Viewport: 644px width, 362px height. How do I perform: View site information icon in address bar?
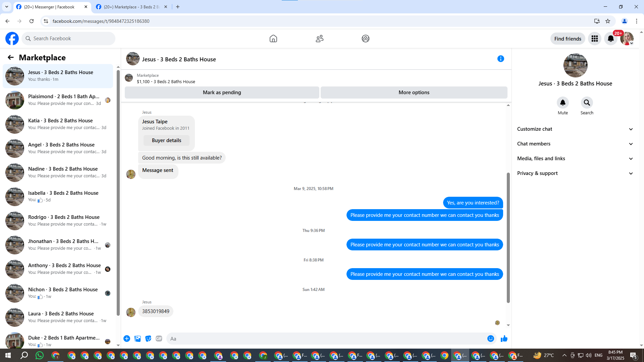(46, 21)
